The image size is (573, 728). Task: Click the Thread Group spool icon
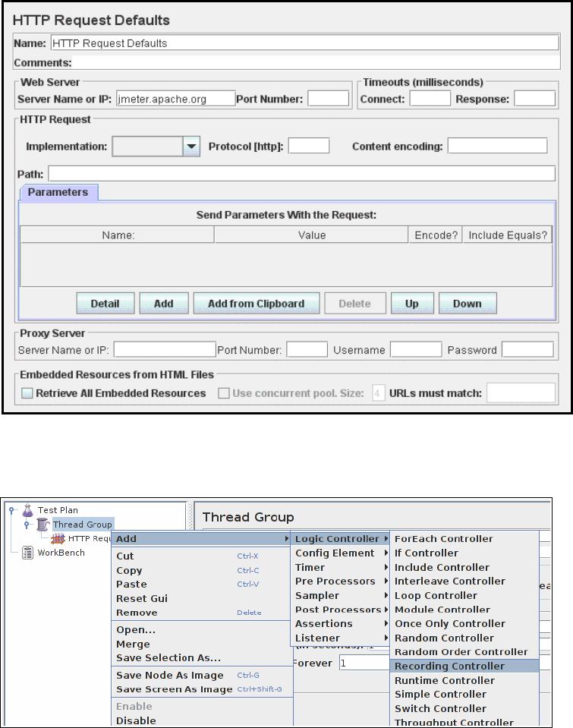(43, 525)
